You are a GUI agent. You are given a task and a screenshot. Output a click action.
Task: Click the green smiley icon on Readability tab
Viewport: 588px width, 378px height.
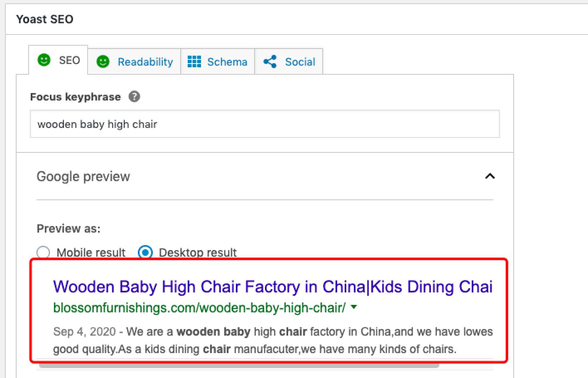pos(103,62)
